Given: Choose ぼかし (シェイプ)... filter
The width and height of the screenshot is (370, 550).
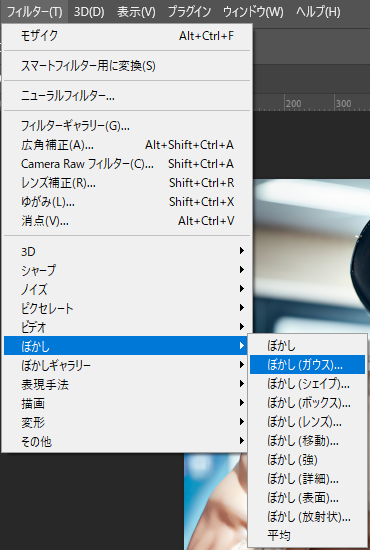Looking at the screenshot, I should [307, 383].
